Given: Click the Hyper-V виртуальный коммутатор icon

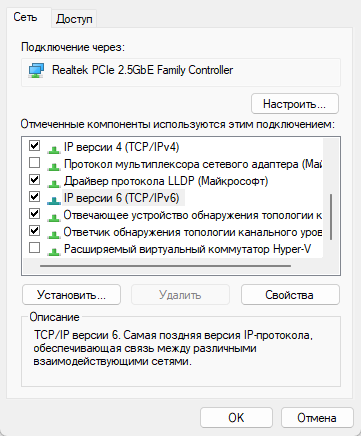Looking at the screenshot, I should pyautogui.click(x=53, y=250).
